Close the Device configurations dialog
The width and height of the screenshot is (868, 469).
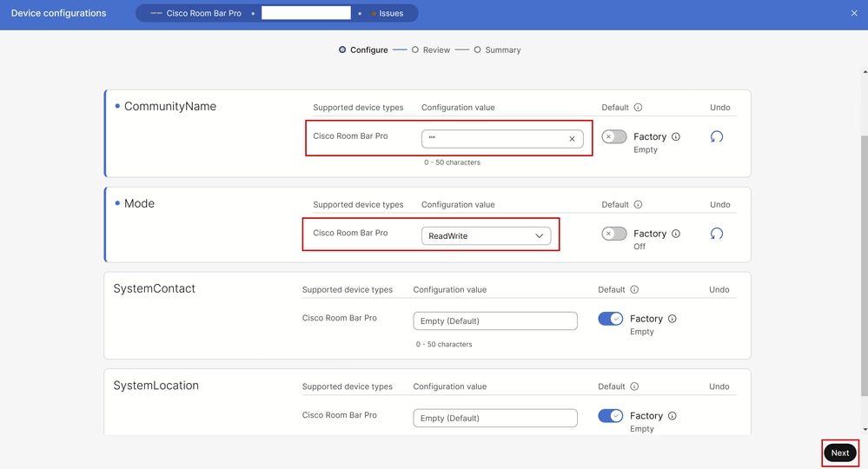(853, 13)
